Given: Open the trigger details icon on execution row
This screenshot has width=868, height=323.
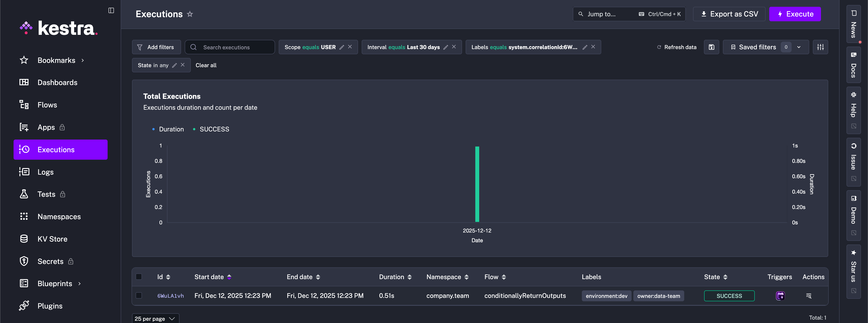Looking at the screenshot, I should 780,296.
